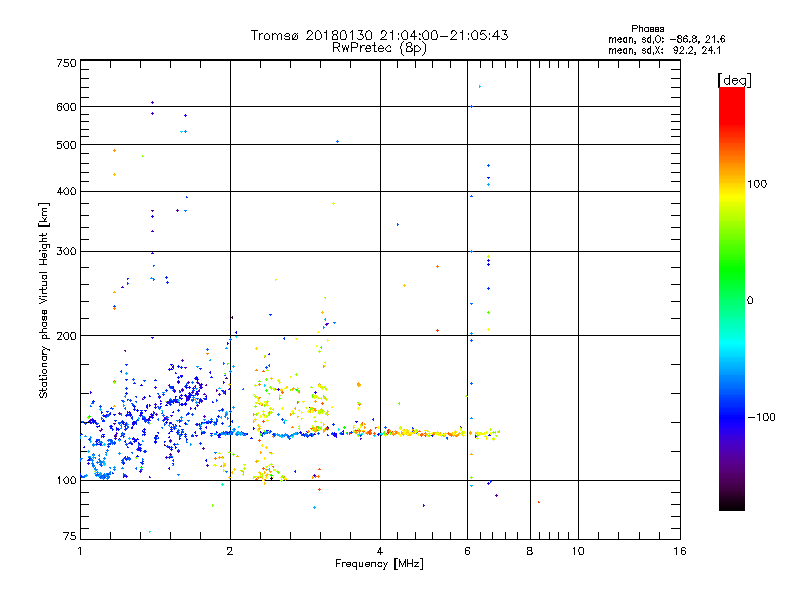The image size is (800, 600).
Task: Click the y-axis tick label '400'
Action: [66, 192]
